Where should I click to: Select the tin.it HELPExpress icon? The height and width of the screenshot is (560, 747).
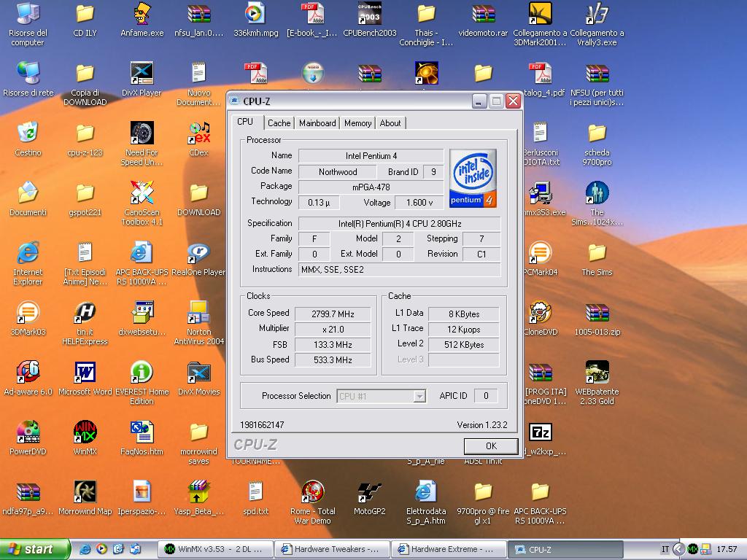[85, 323]
